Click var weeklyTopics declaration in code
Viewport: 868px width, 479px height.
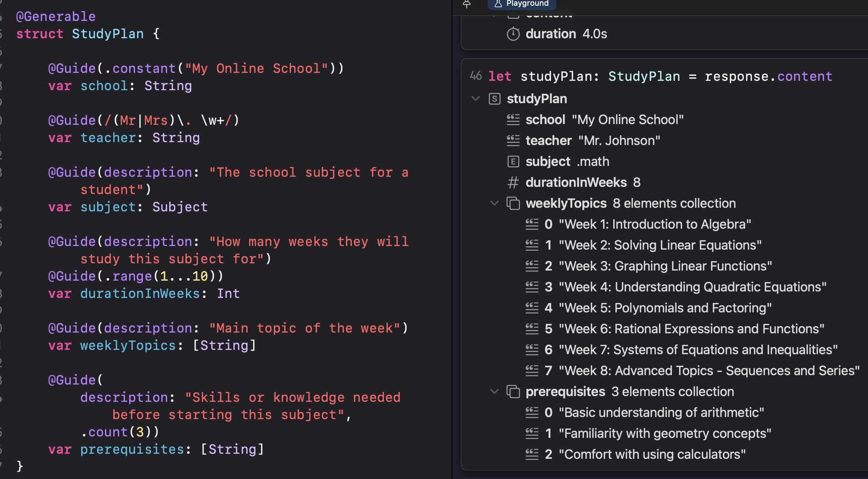(152, 346)
